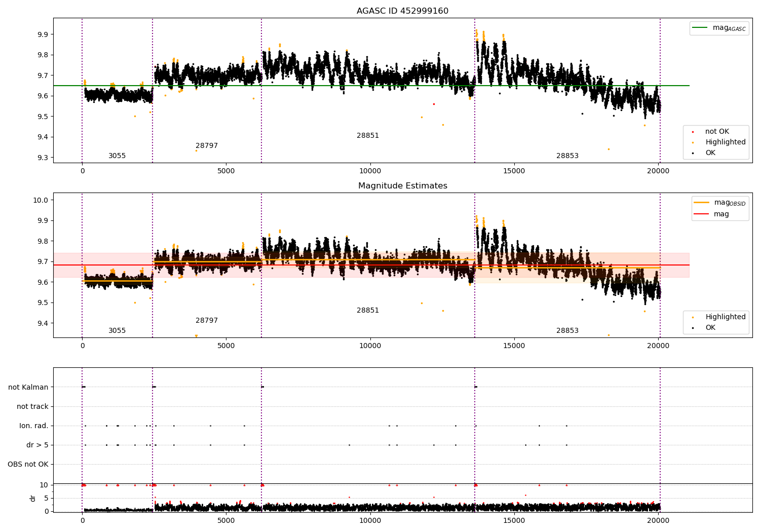This screenshot has height=532, width=760.
Task: Click the 10.0 y-tick label in Magnitude Estimates plot
Action: [41, 200]
